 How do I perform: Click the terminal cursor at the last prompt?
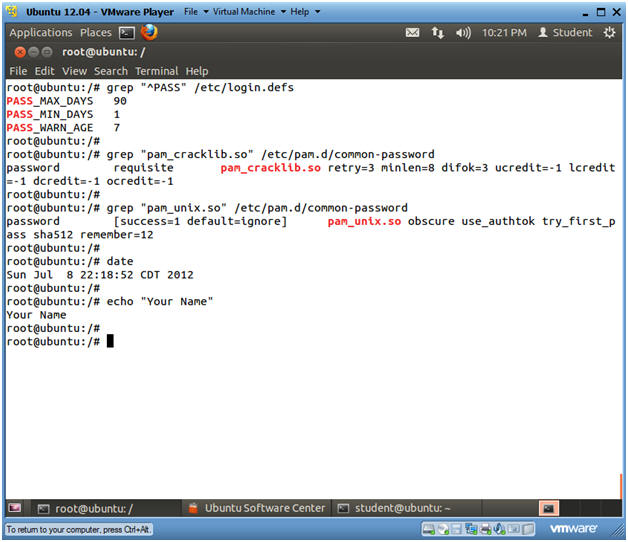110,341
